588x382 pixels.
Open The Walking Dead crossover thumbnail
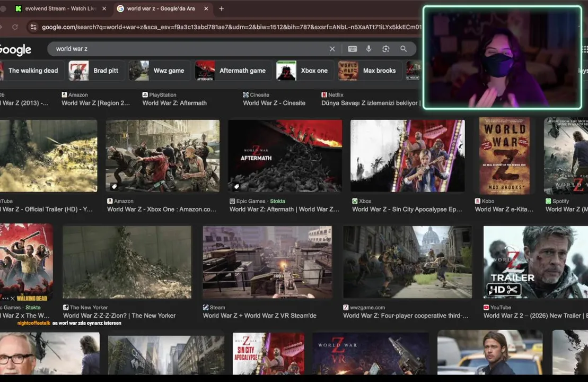coord(27,262)
